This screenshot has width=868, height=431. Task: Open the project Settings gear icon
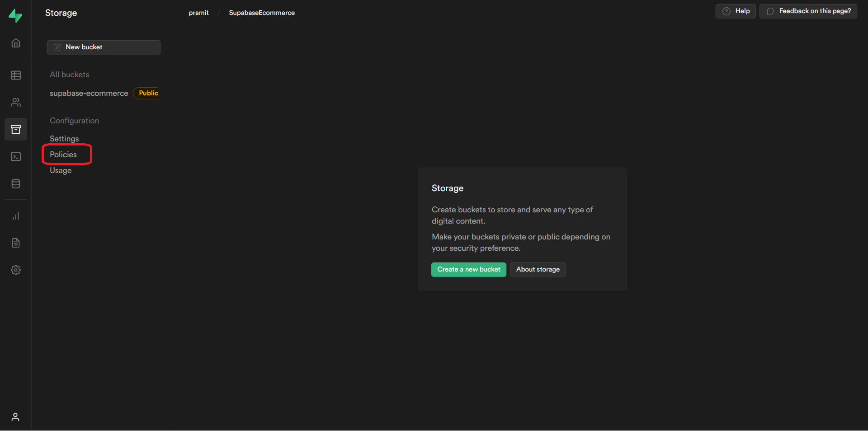(16, 270)
